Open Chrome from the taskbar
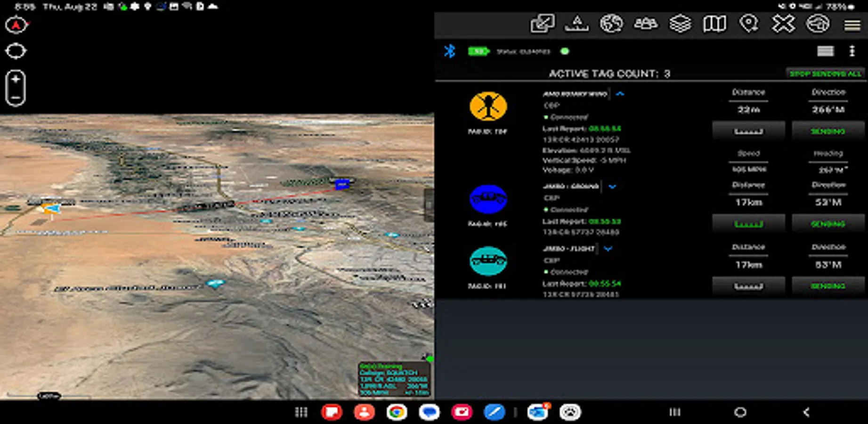 pos(397,412)
